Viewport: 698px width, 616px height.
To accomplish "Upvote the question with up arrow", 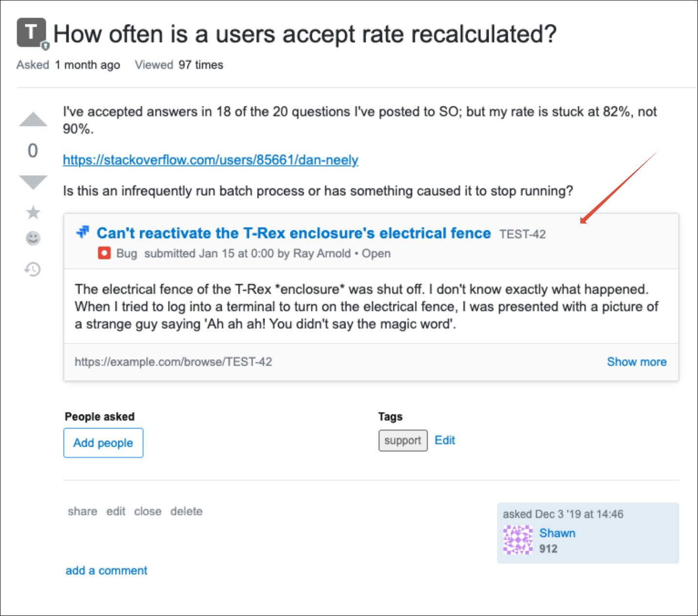I will click(33, 120).
